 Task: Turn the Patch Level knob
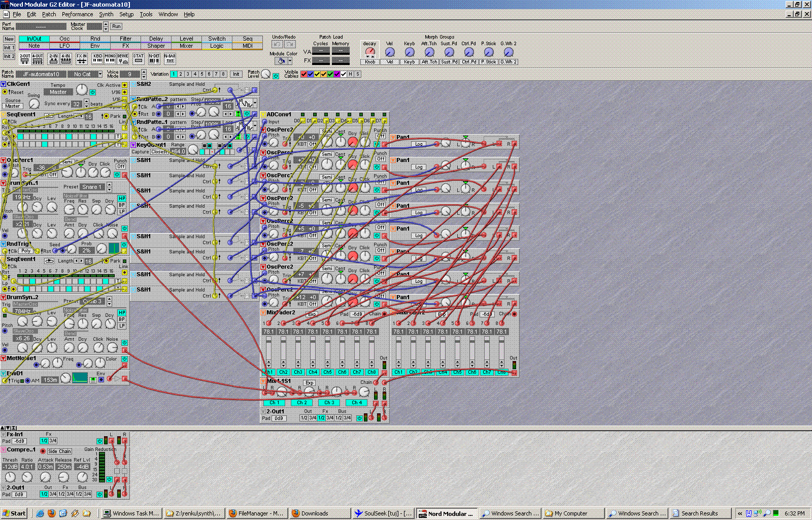click(266, 74)
